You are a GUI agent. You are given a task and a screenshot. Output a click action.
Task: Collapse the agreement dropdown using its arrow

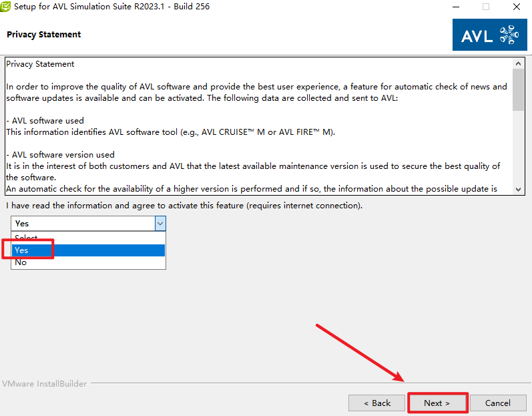pos(160,223)
